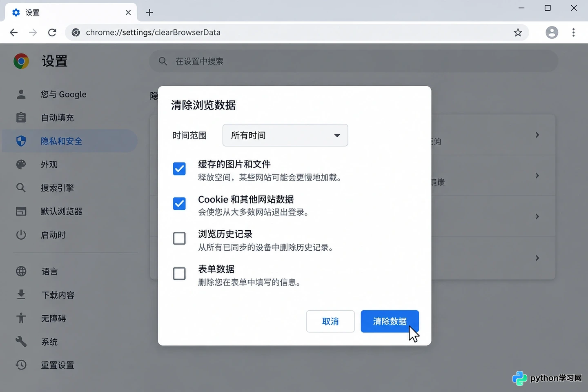Expand the first settings row chevron
The width and height of the screenshot is (588, 392).
click(537, 135)
